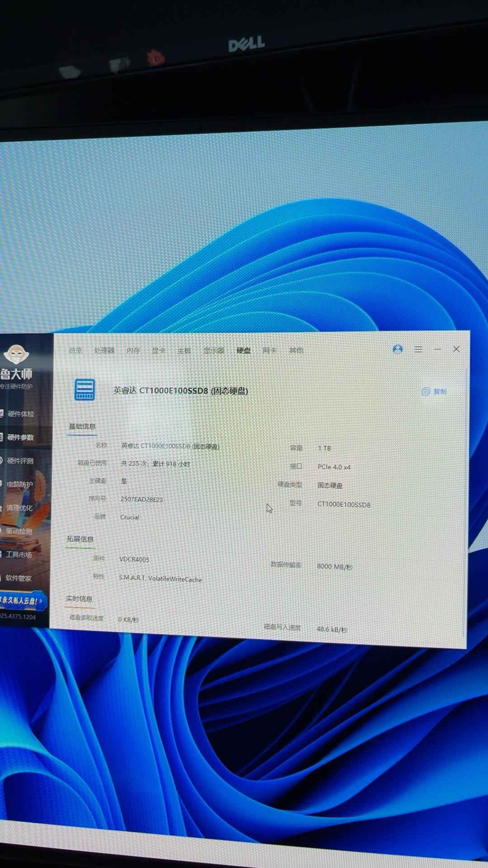Click the interface value PCIe 4.0 x4

click(x=334, y=467)
